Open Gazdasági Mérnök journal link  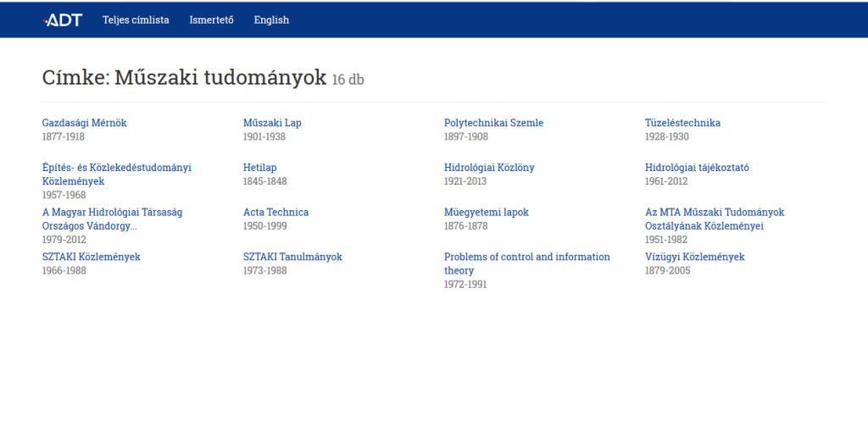coord(84,123)
